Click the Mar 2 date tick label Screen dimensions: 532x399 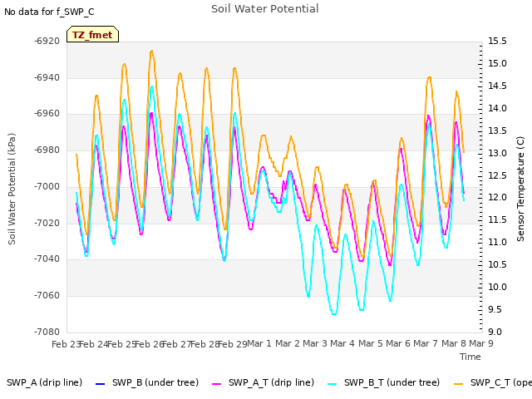tap(288, 343)
